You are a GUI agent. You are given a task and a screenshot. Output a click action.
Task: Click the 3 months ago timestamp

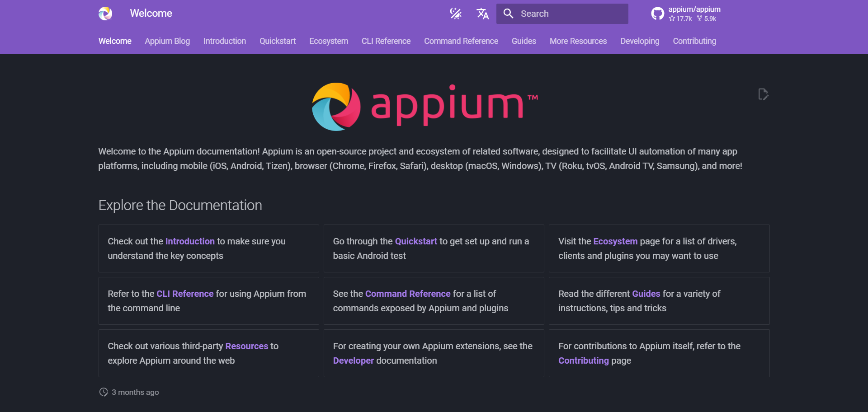135,392
